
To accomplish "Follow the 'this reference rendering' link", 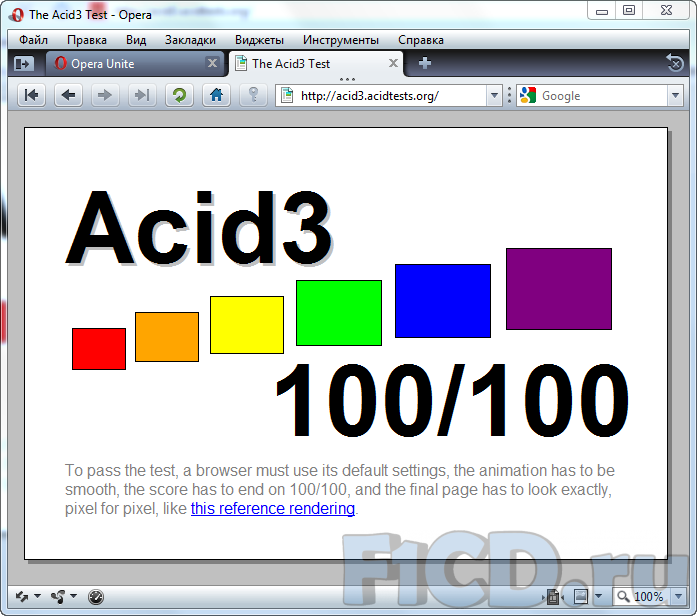I will pyautogui.click(x=273, y=508).
